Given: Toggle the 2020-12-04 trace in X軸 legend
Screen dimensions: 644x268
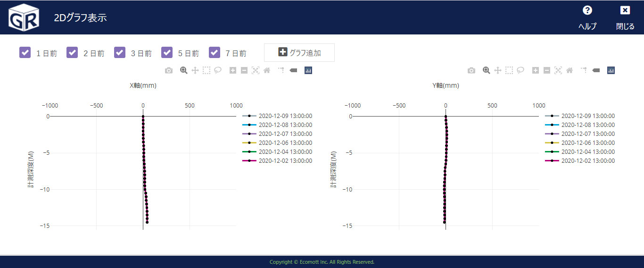Looking at the screenshot, I should tap(277, 152).
